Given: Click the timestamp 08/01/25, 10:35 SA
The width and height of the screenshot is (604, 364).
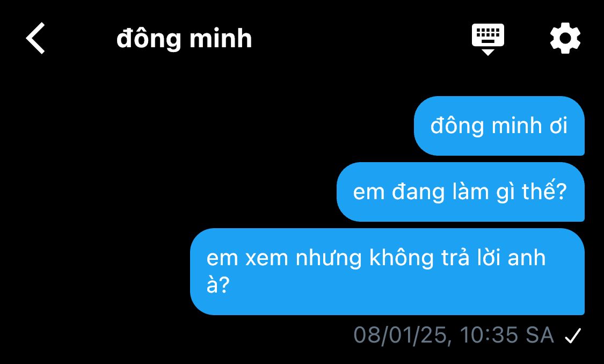Looking at the screenshot, I should (454, 335).
